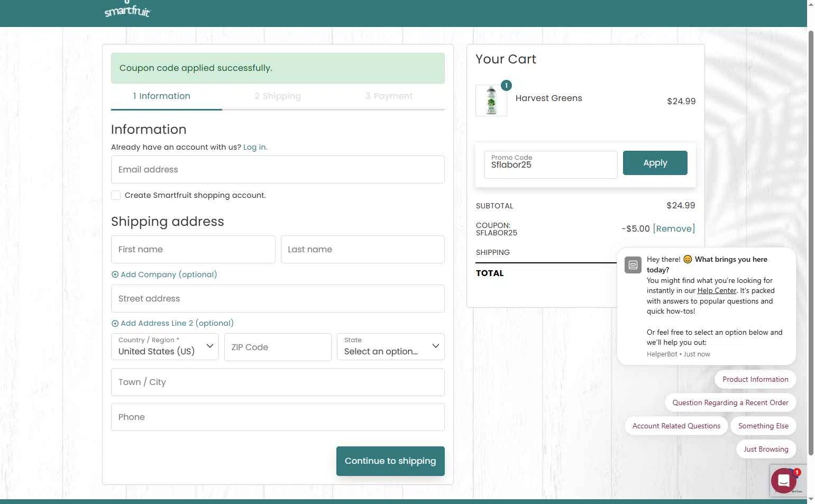The width and height of the screenshot is (815, 504).
Task: Click the subtotal value $24.99
Action: [x=681, y=205]
